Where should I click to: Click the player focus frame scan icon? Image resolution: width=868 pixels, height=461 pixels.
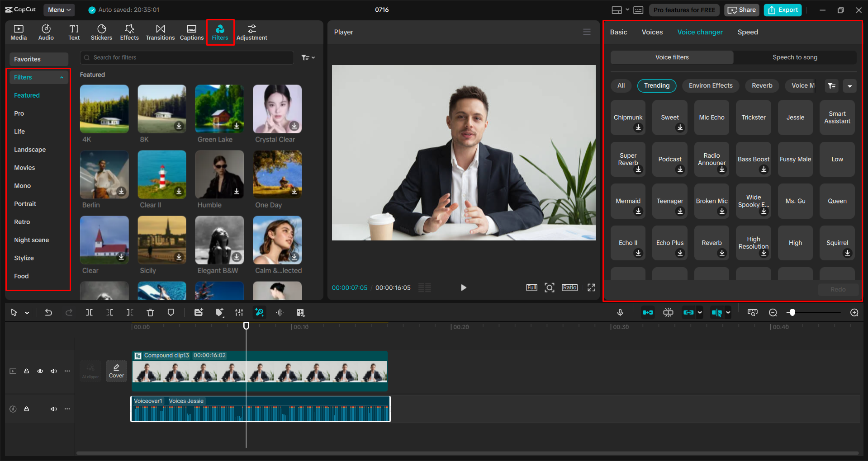point(550,287)
